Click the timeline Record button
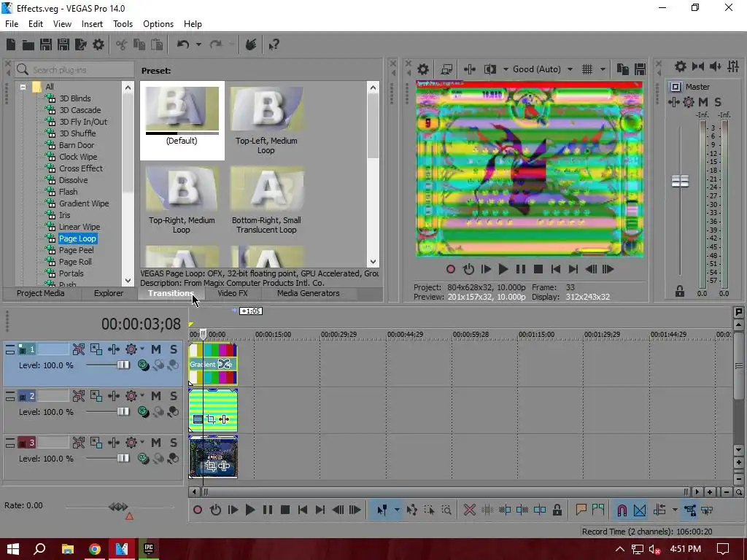Screen dimensions: 747x560 pyautogui.click(x=198, y=510)
